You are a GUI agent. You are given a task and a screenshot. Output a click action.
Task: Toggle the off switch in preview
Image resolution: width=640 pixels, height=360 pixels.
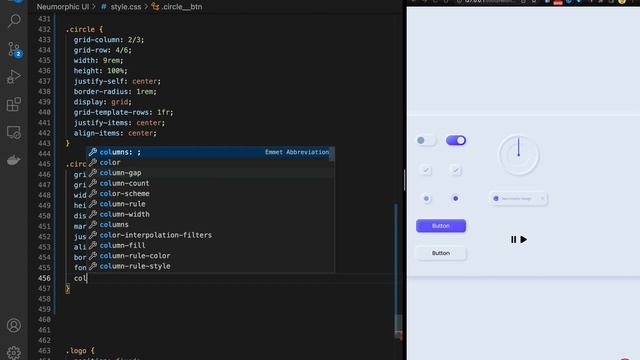click(426, 140)
